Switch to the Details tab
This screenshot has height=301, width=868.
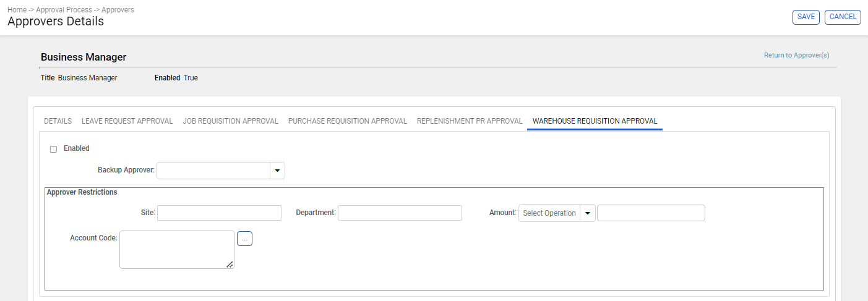tap(58, 121)
